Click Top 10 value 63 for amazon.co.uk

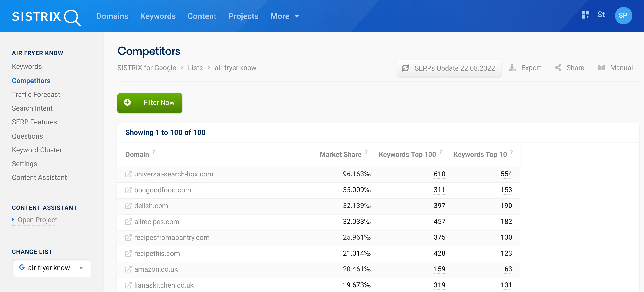(508, 269)
